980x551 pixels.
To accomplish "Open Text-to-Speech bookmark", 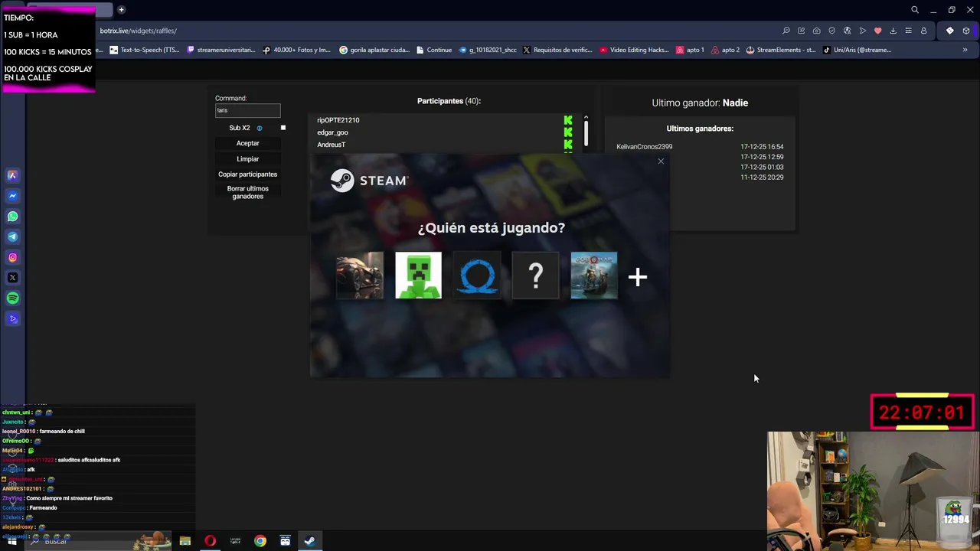I will [x=145, y=50].
